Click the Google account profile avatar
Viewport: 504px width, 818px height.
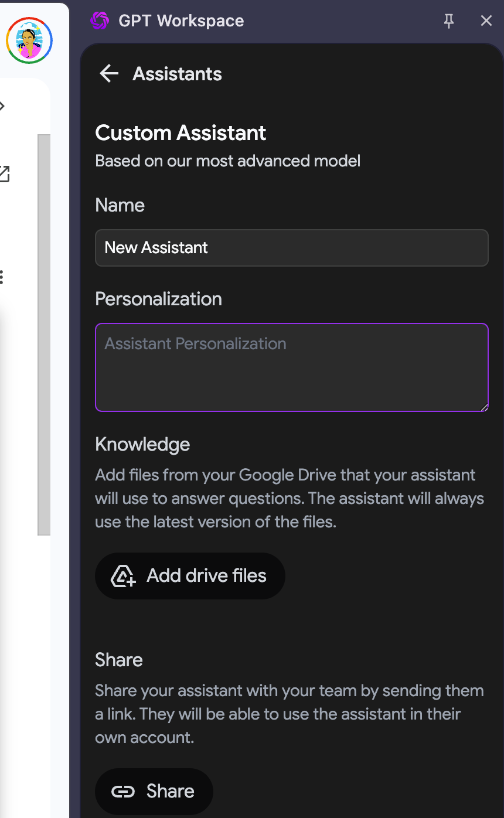(29, 40)
